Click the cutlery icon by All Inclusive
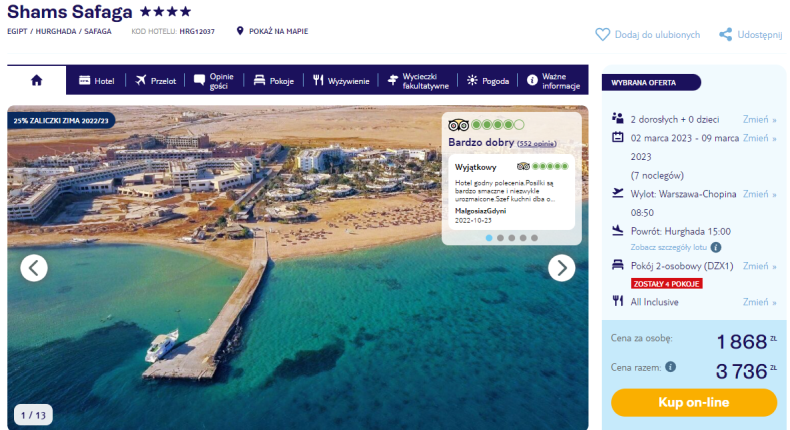Image resolution: width=790 pixels, height=430 pixels. click(x=618, y=301)
